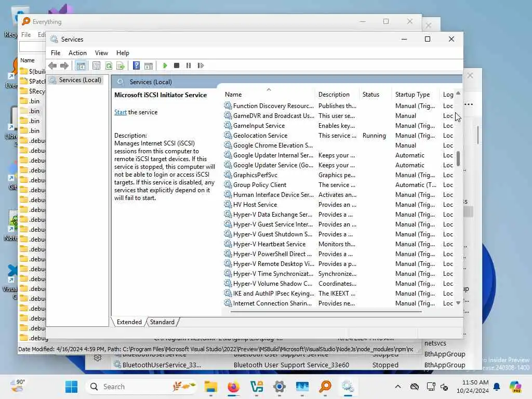532x399 pixels.
Task: Select Internet Connection Sharing service row
Action: pos(339,303)
